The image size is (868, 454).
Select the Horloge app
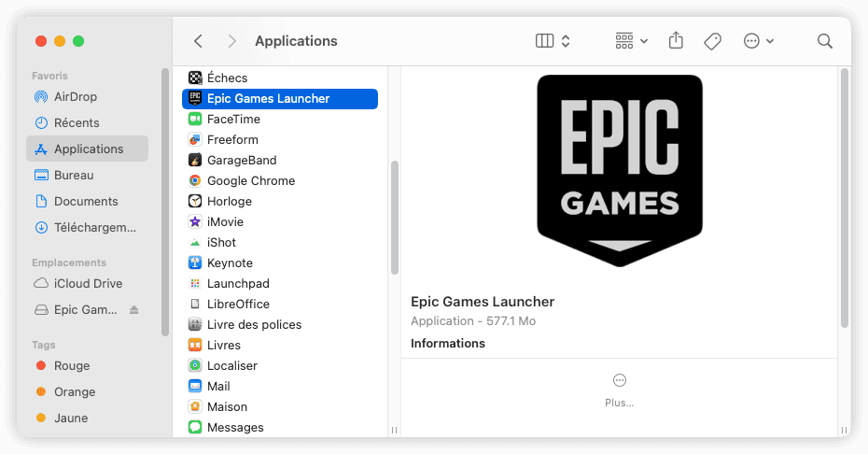(x=280, y=201)
